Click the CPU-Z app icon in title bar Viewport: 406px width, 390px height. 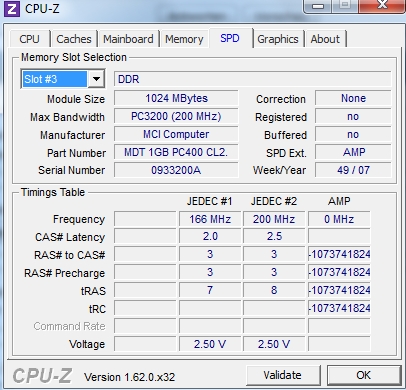(12, 8)
